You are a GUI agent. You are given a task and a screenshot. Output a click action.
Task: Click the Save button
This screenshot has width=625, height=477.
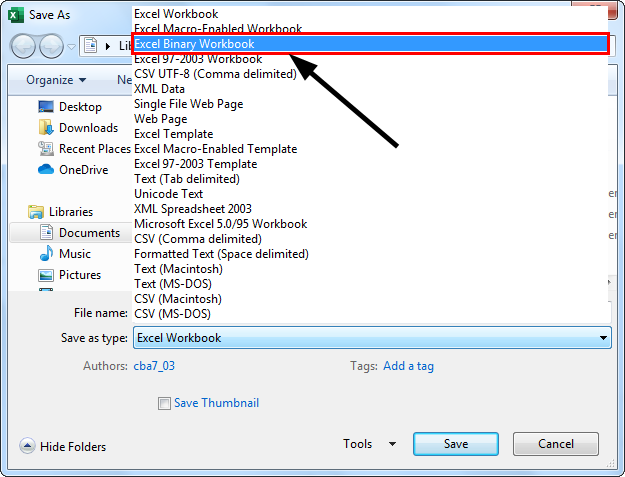tap(456, 444)
